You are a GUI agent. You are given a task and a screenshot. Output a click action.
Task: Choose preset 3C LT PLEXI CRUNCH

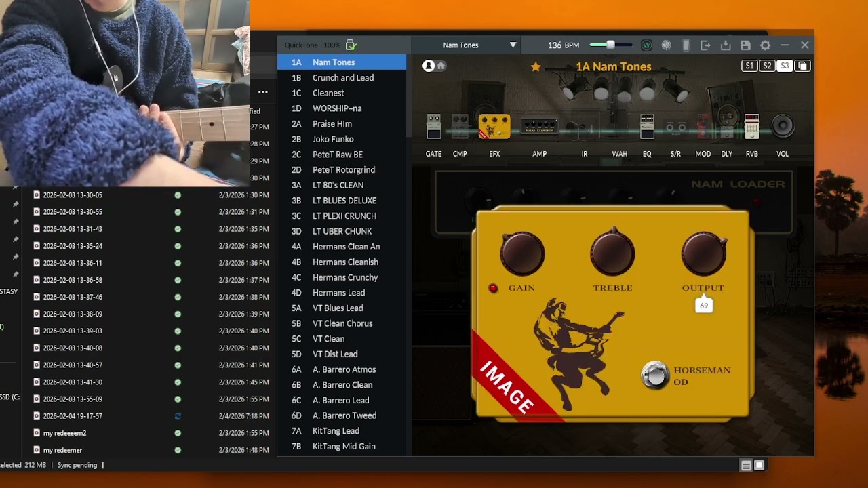[x=342, y=216]
